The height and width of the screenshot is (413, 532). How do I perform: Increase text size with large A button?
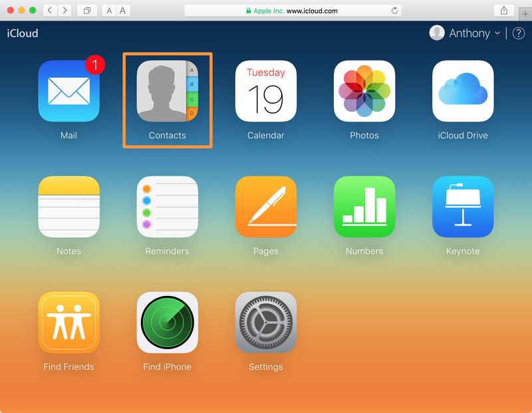coord(123,11)
